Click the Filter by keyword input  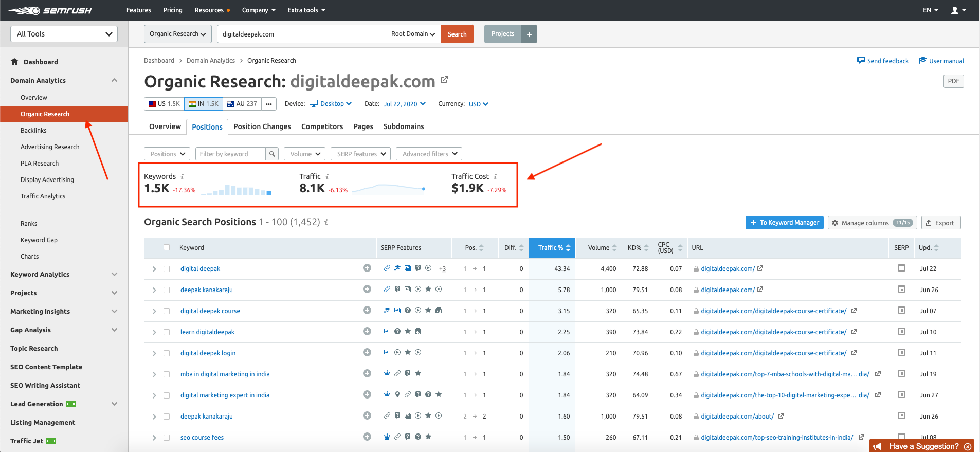(231, 154)
